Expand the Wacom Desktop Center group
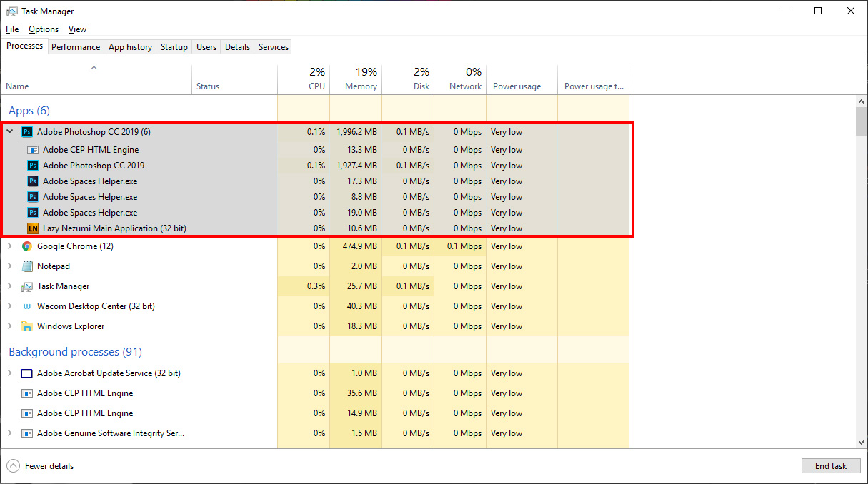This screenshot has height=484, width=868. (10, 306)
